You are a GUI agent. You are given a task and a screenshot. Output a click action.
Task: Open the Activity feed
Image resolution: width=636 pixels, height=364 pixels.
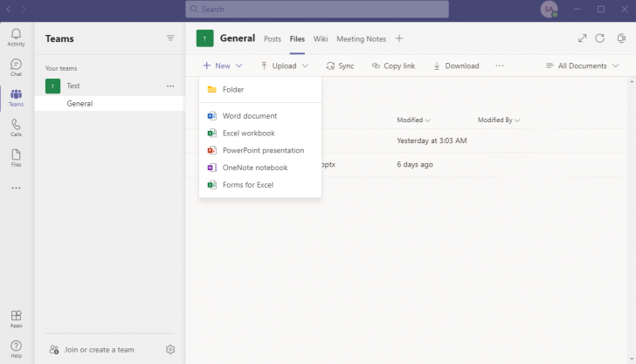click(x=17, y=38)
